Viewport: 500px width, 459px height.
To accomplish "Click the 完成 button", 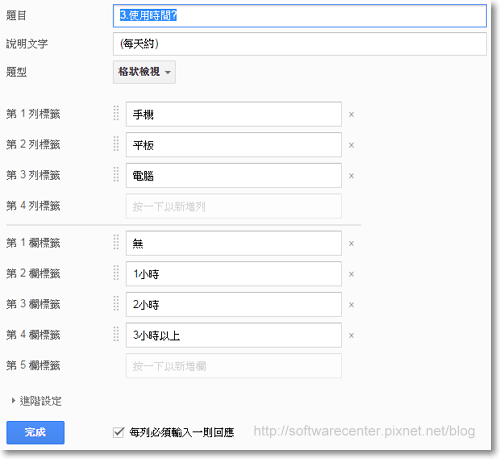I will tap(35, 432).
